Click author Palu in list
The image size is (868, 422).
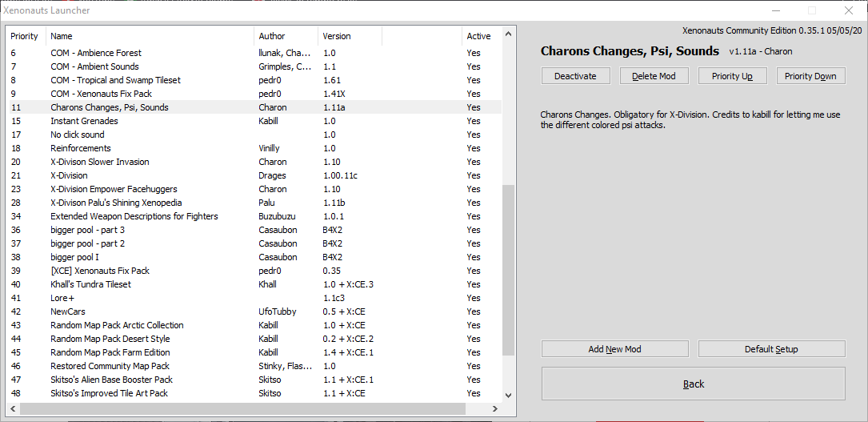tap(267, 203)
